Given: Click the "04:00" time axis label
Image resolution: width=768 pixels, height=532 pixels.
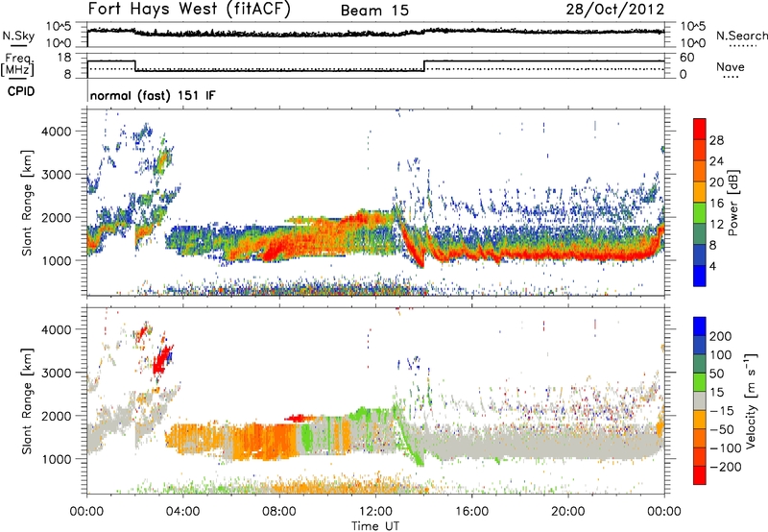Looking at the screenshot, I should tap(182, 512).
